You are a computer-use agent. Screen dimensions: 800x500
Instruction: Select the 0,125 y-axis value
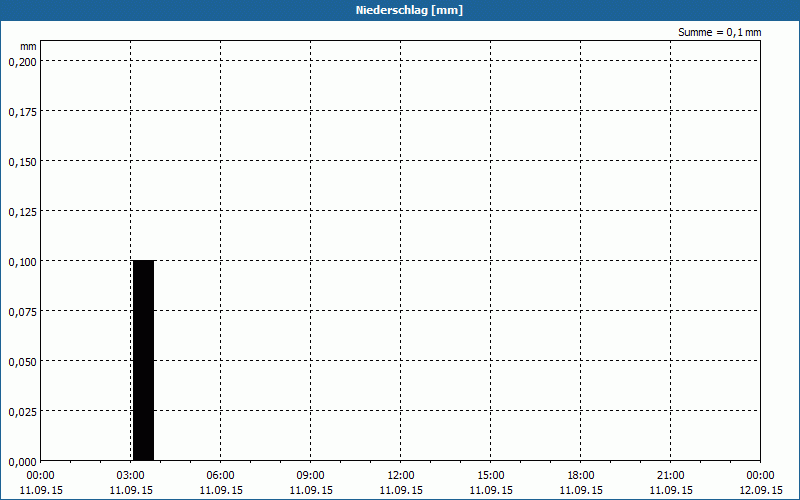[x=22, y=212]
